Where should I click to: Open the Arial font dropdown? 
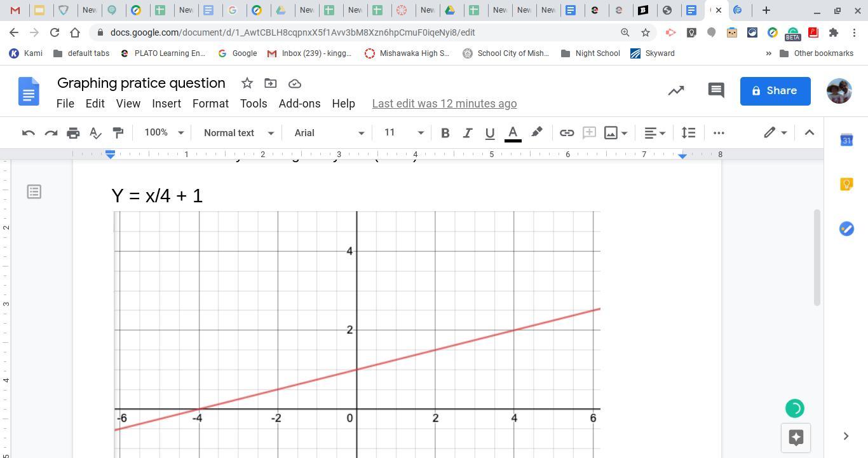point(329,133)
